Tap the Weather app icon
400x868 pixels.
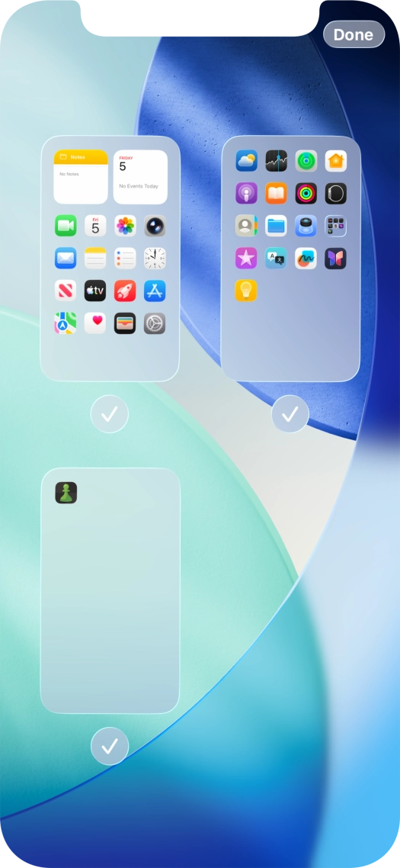[246, 161]
